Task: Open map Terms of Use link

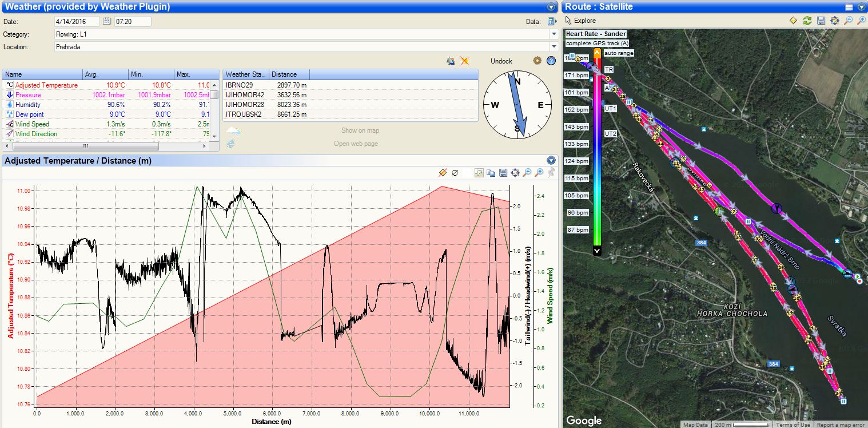Action: pos(793,425)
